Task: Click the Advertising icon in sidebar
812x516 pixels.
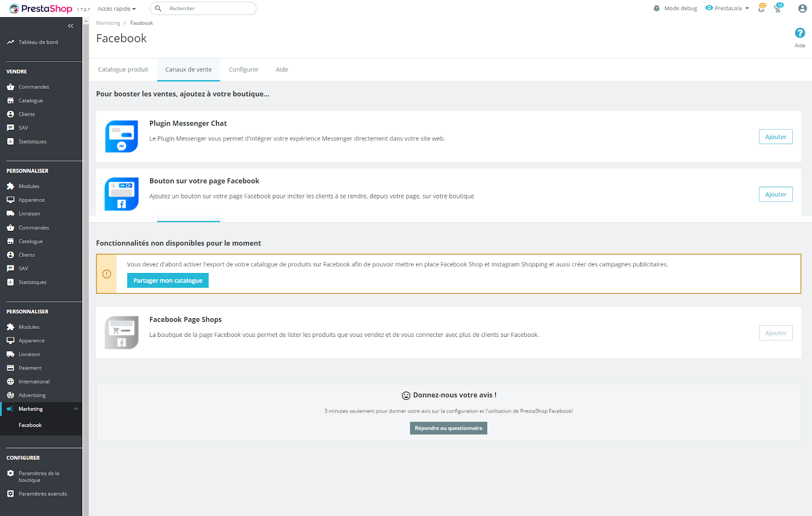Action: coord(10,396)
